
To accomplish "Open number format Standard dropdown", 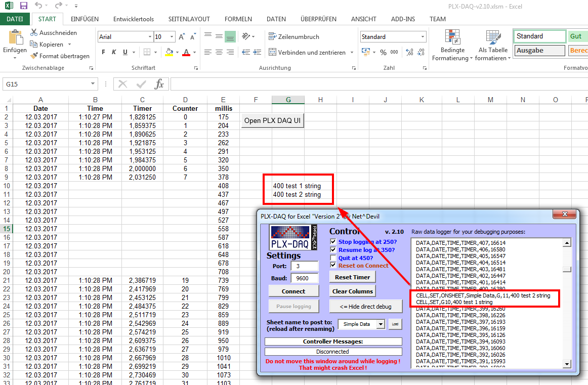I will [423, 37].
